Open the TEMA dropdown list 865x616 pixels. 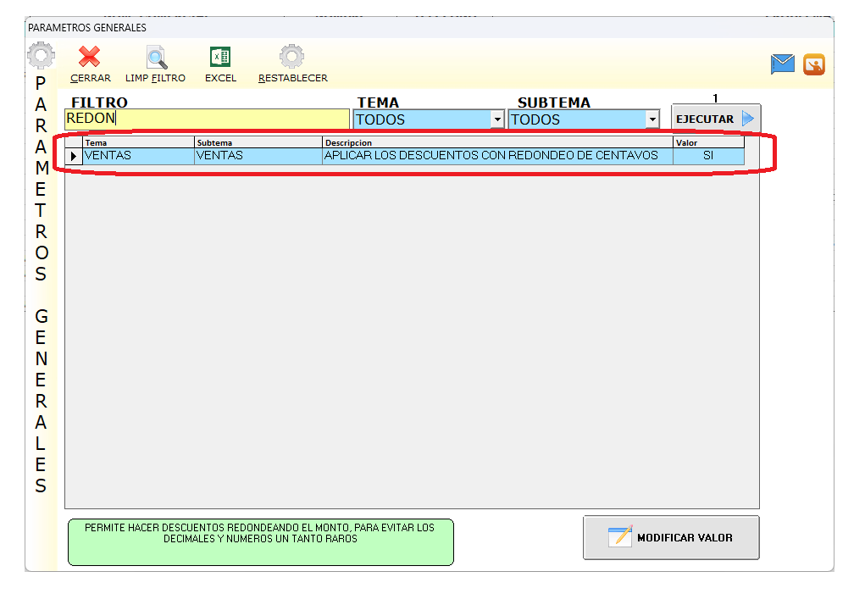[x=497, y=119]
